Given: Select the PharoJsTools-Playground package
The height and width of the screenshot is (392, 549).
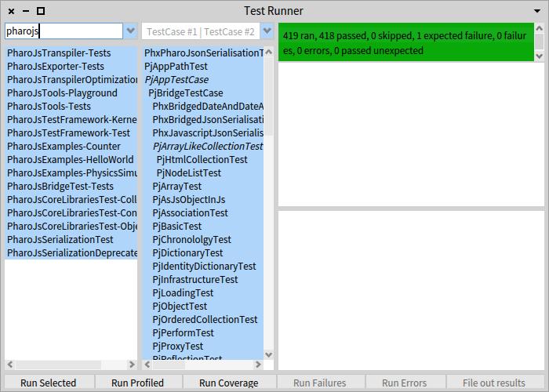Looking at the screenshot, I should [x=62, y=93].
